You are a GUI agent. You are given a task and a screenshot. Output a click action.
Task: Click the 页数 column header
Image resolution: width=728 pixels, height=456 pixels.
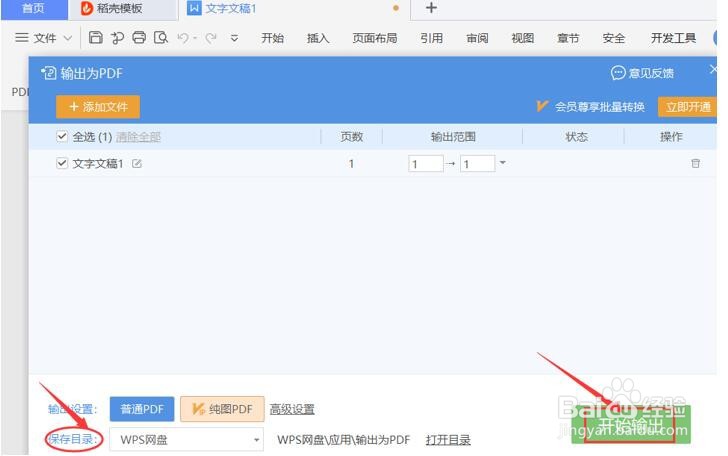pos(351,137)
